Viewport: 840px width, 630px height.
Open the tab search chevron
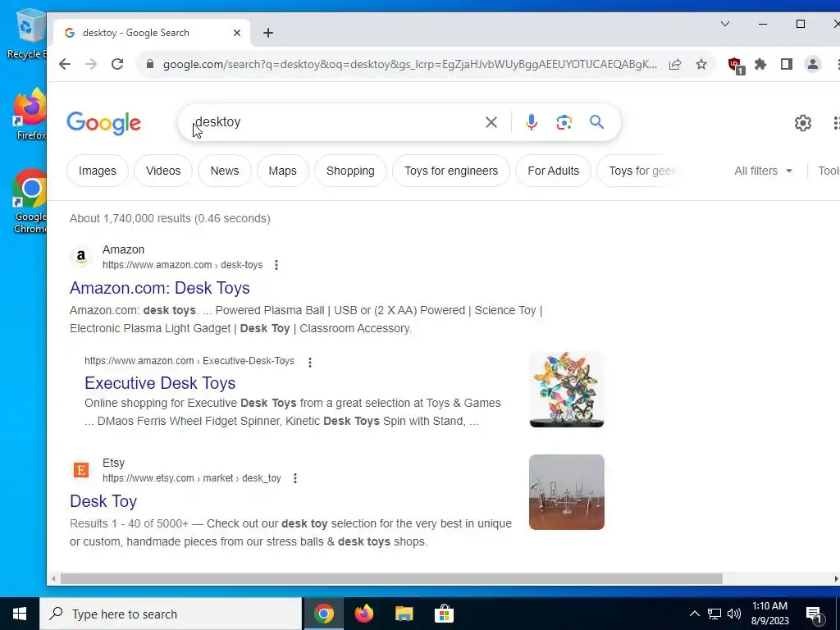point(725,24)
